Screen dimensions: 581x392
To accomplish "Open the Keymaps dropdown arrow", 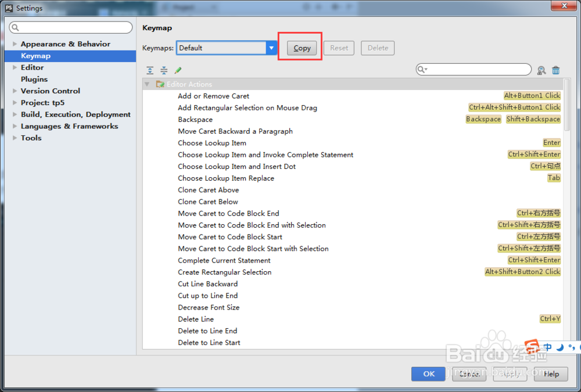I will (x=271, y=48).
